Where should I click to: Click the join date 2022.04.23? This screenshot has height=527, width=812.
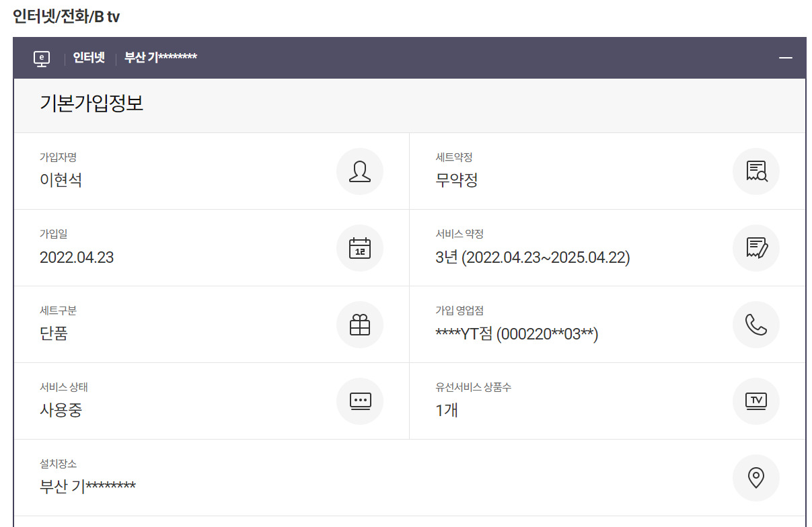(x=77, y=257)
